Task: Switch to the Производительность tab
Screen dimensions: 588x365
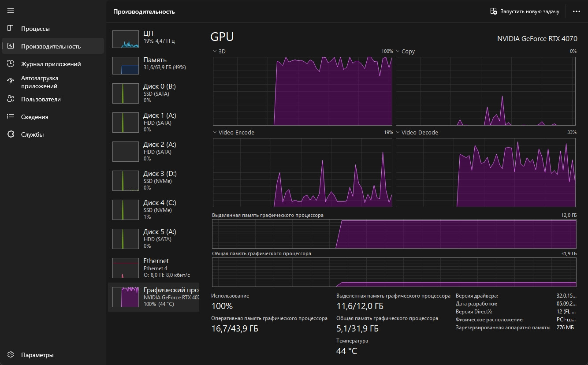Action: click(51, 46)
